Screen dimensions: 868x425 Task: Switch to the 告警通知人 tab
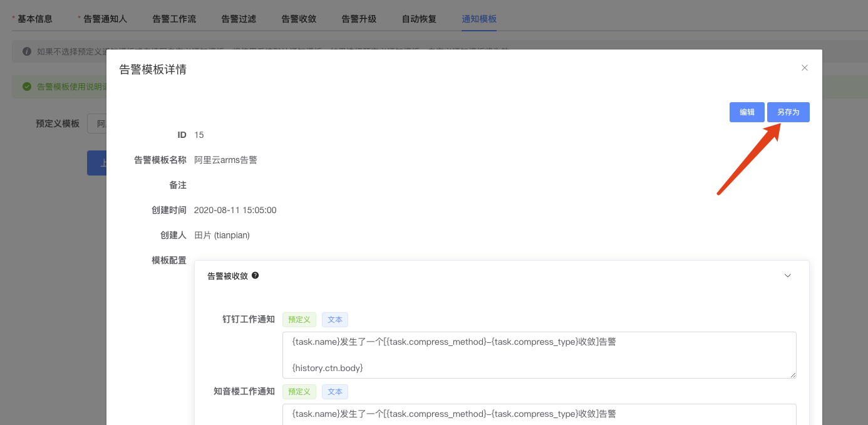tap(105, 19)
